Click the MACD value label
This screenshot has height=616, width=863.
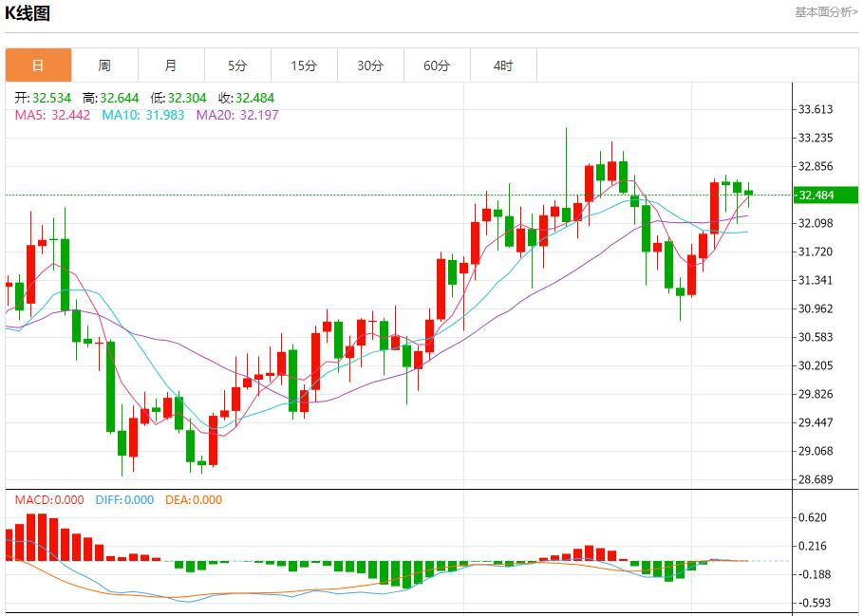coord(49,500)
